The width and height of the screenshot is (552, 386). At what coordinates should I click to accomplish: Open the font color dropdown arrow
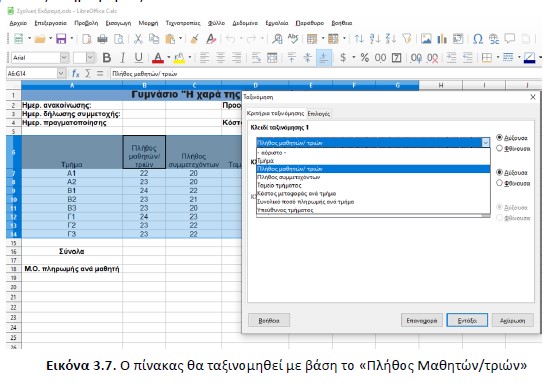pyautogui.click(x=169, y=57)
